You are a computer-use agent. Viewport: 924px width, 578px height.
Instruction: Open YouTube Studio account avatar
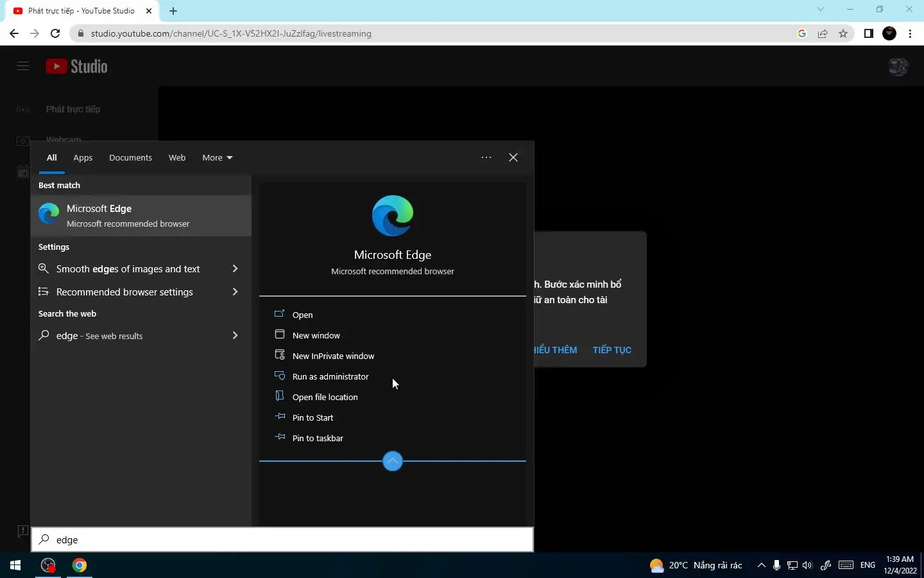pyautogui.click(x=898, y=66)
